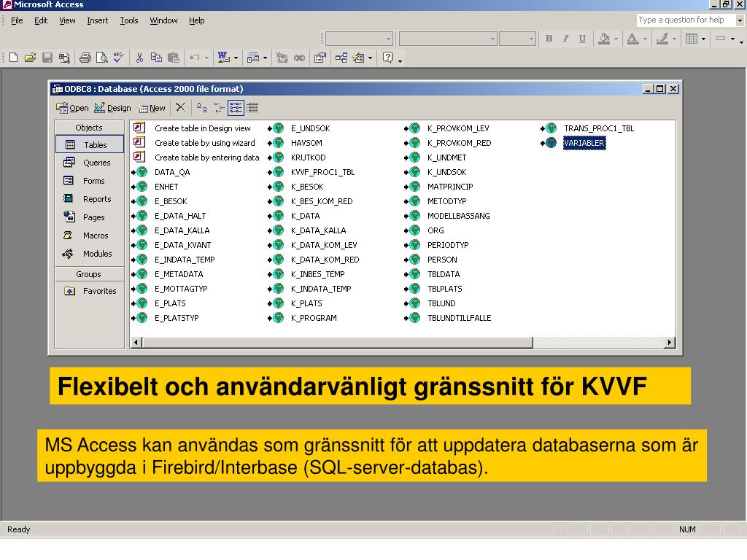This screenshot has height=560, width=747.
Task: Expand the New Object dropdown arrow
Action: [x=370, y=58]
